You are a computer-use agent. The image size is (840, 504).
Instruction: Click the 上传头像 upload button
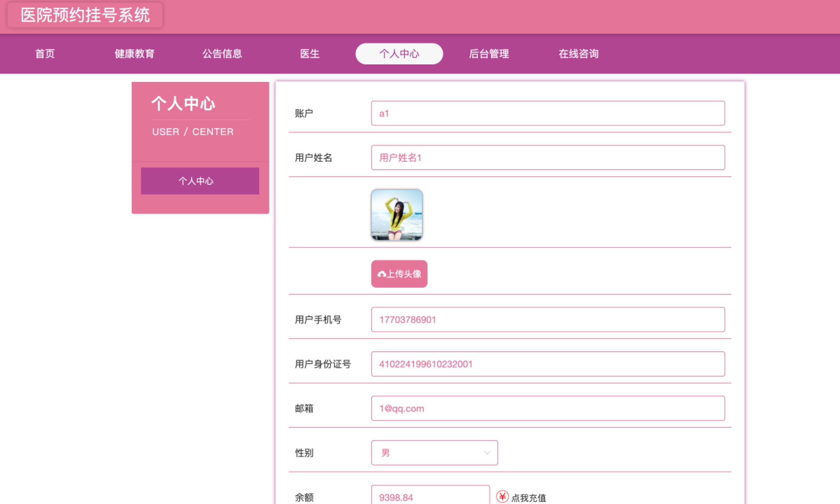[399, 274]
